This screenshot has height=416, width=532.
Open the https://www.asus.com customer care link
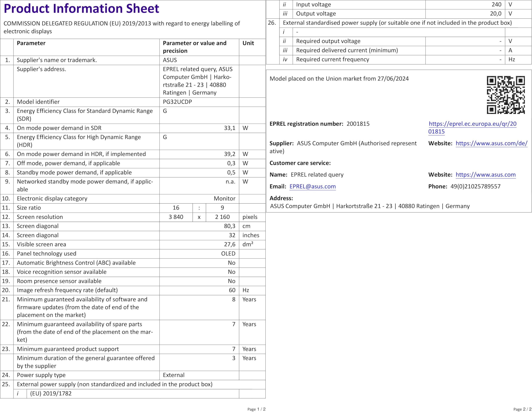(x=485, y=175)
